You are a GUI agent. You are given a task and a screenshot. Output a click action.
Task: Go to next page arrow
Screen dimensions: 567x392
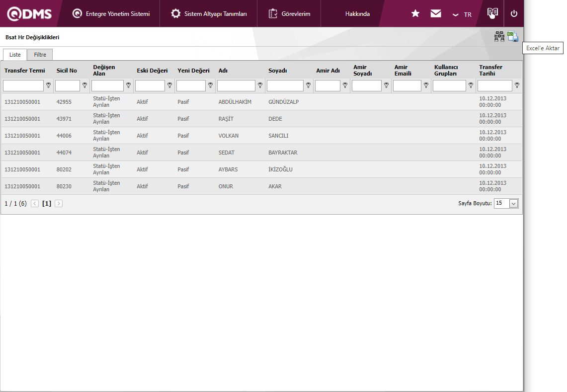tap(59, 204)
